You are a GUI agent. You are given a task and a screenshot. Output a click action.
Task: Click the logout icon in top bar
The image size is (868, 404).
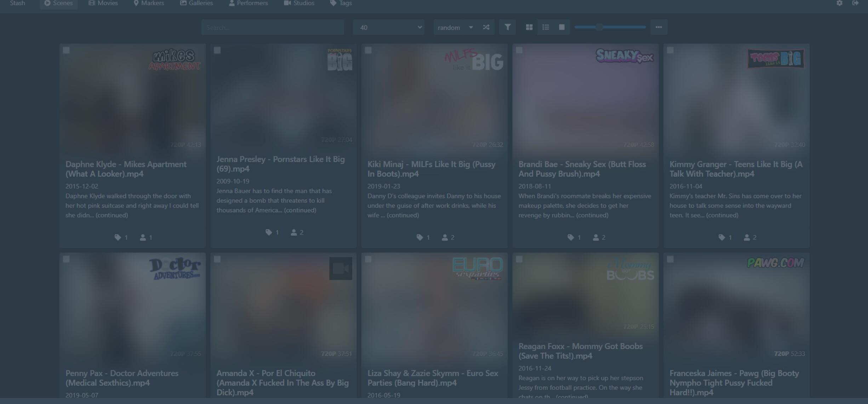[855, 3]
